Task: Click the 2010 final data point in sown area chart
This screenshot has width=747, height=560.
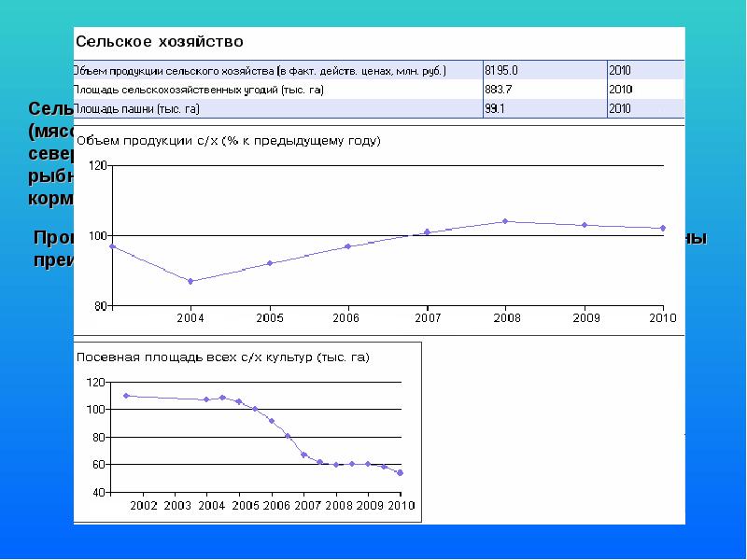Action: click(401, 473)
